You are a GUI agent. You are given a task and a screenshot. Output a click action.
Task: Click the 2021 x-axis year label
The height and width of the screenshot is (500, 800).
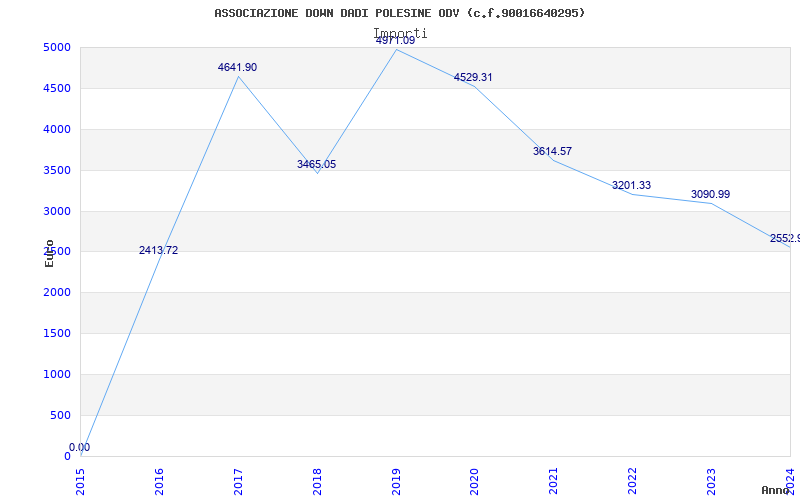[554, 481]
